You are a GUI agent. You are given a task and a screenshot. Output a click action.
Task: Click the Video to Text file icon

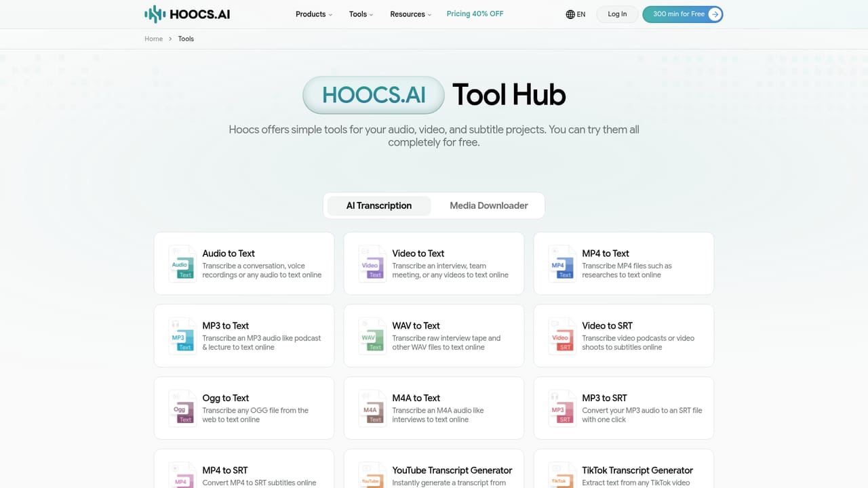click(x=371, y=264)
